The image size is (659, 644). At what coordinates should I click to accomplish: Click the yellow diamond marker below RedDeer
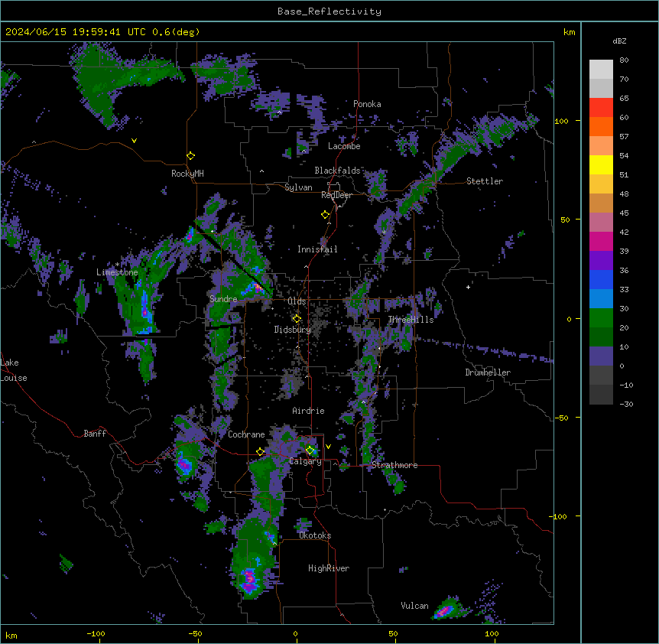pos(325,215)
